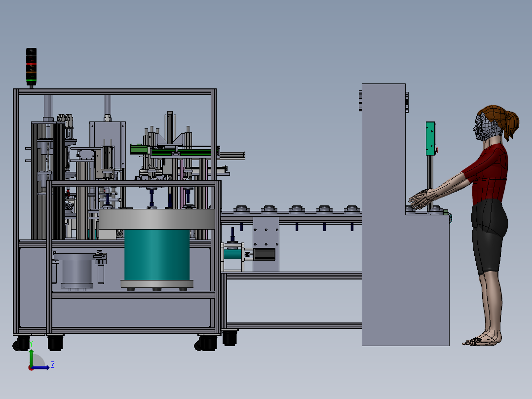Click the red segment of the signal tower
The image size is (532, 399).
[31, 64]
